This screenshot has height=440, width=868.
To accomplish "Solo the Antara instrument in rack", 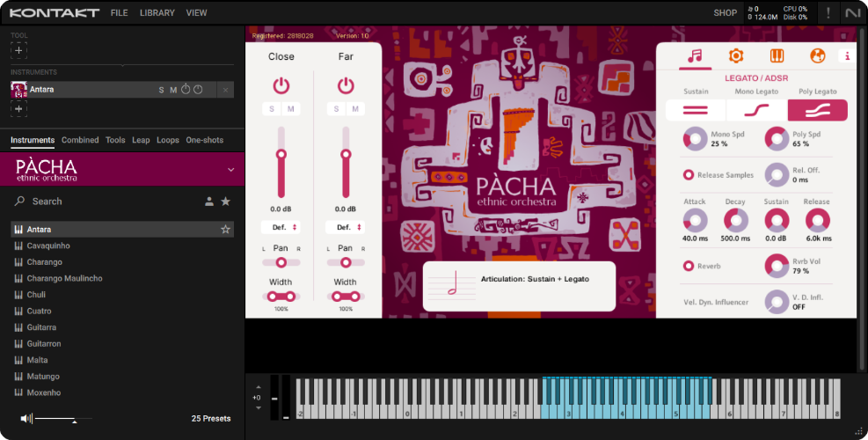I will [x=161, y=90].
